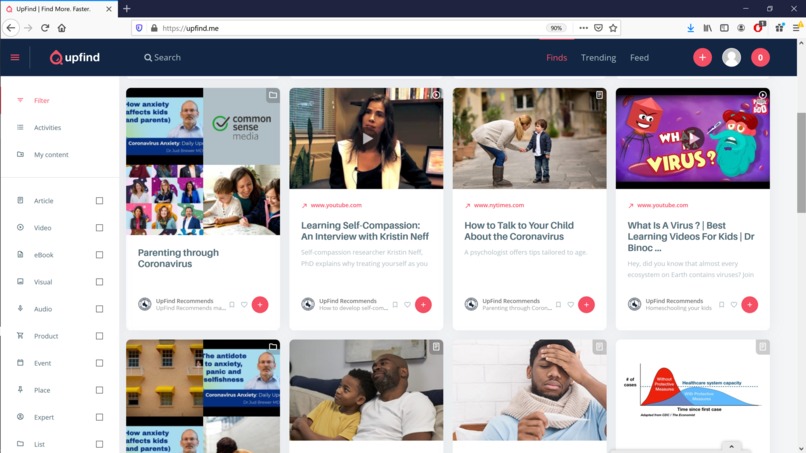This screenshot has height=453, width=806.
Task: Switch to the Finds tab
Action: [557, 58]
